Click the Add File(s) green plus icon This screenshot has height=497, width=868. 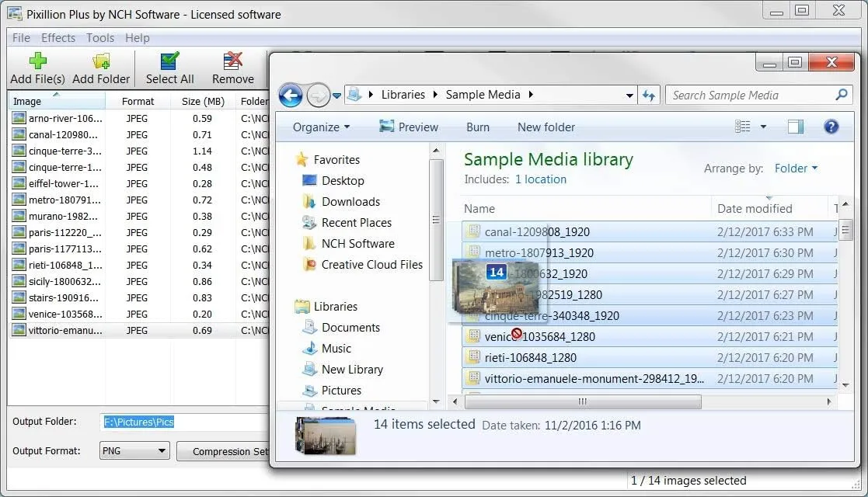(x=37, y=61)
